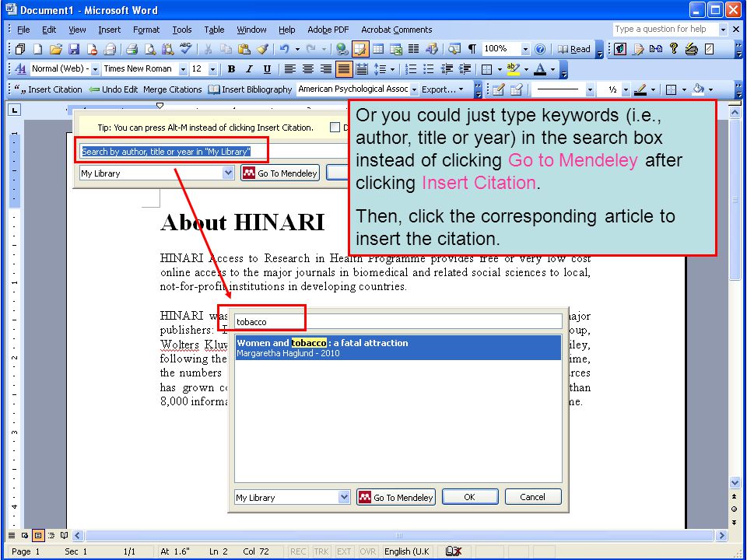Screen dimensions: 747x560
Task: Click the table Eraser icon
Action: (x=517, y=89)
